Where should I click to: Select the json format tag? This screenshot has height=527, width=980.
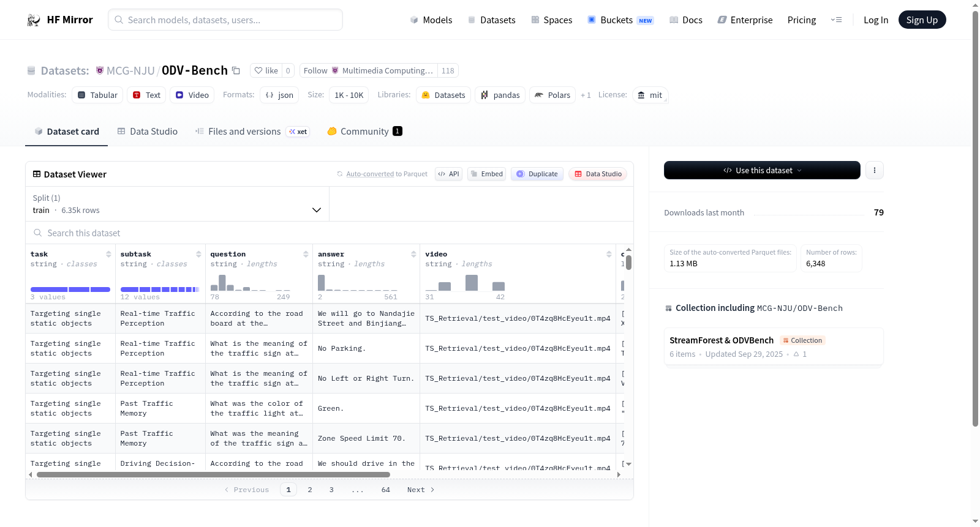(x=279, y=95)
